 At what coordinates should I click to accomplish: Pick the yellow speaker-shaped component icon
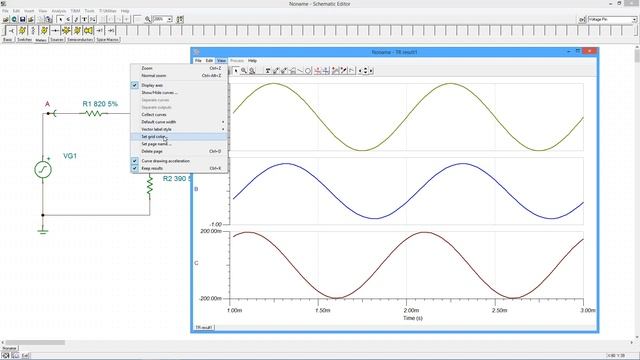[x=88, y=31]
